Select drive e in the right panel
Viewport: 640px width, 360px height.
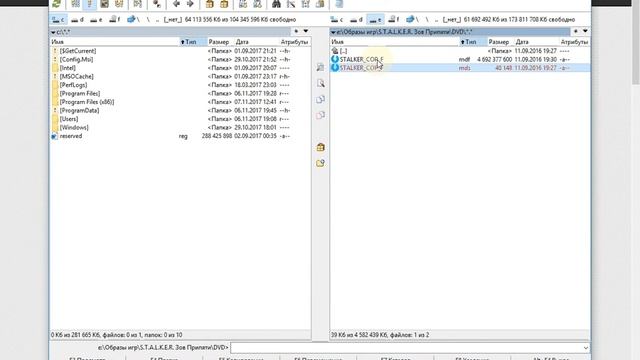(x=375, y=19)
